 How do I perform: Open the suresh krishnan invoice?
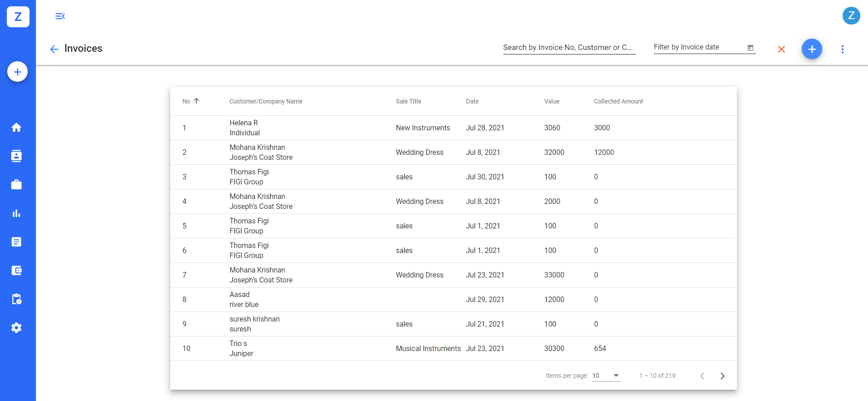tap(453, 324)
